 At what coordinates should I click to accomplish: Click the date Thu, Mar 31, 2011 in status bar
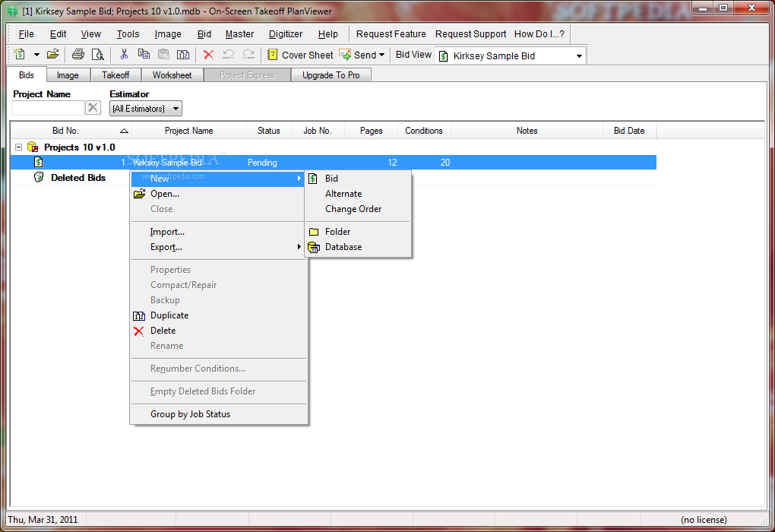(x=43, y=520)
